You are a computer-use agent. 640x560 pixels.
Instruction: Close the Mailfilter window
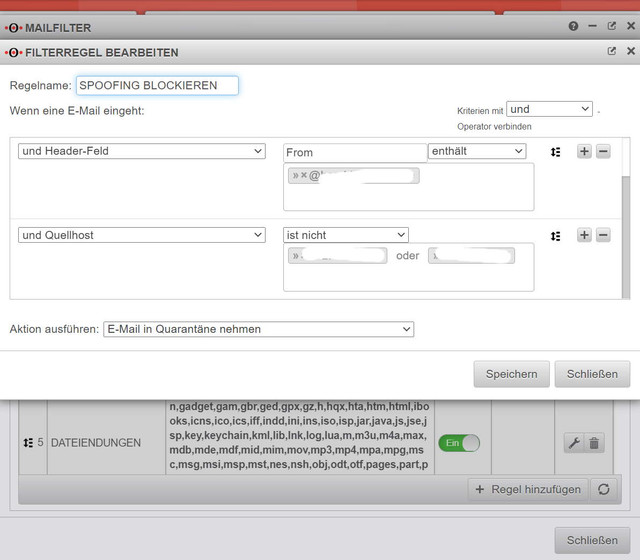[631, 26]
